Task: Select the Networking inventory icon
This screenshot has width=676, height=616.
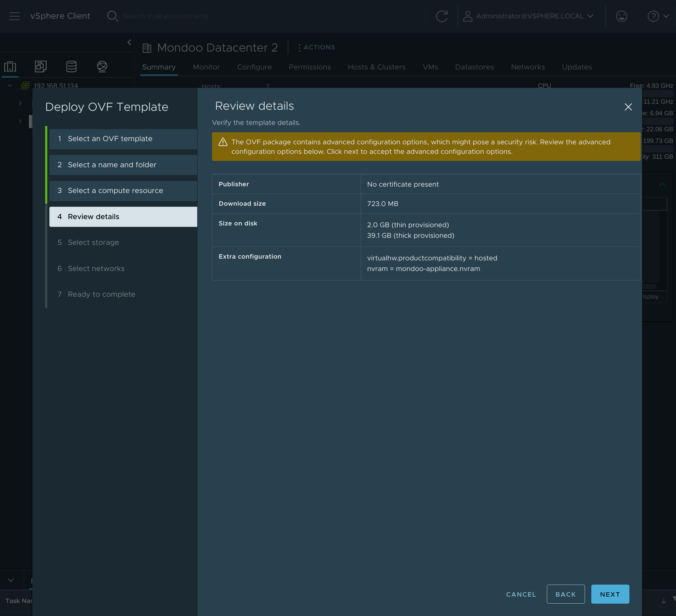Action: tap(102, 66)
